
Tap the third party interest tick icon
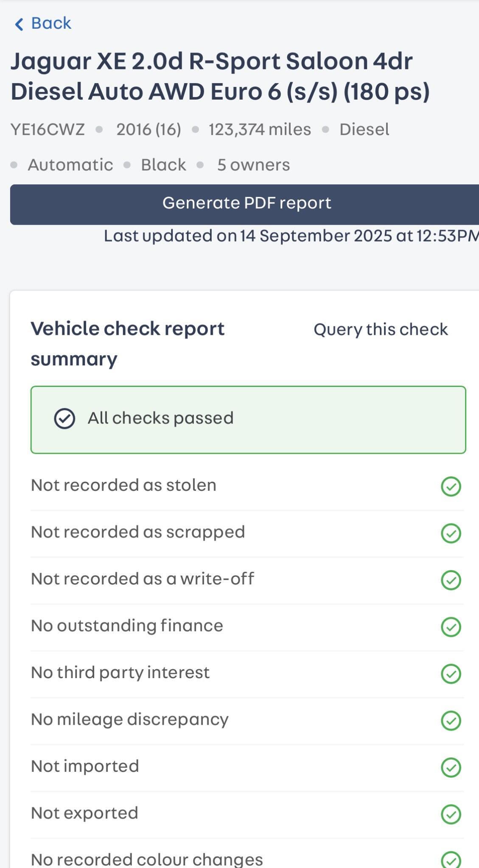click(451, 673)
